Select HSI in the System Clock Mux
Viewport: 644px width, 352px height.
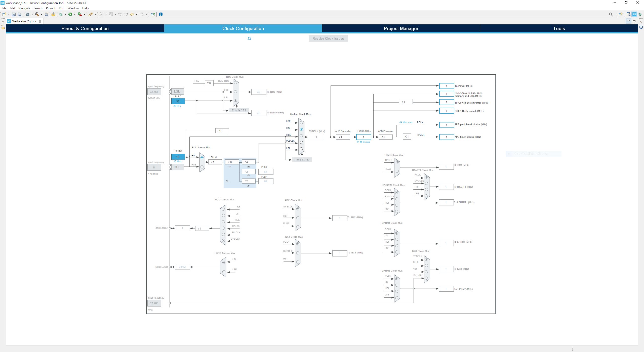click(301, 129)
